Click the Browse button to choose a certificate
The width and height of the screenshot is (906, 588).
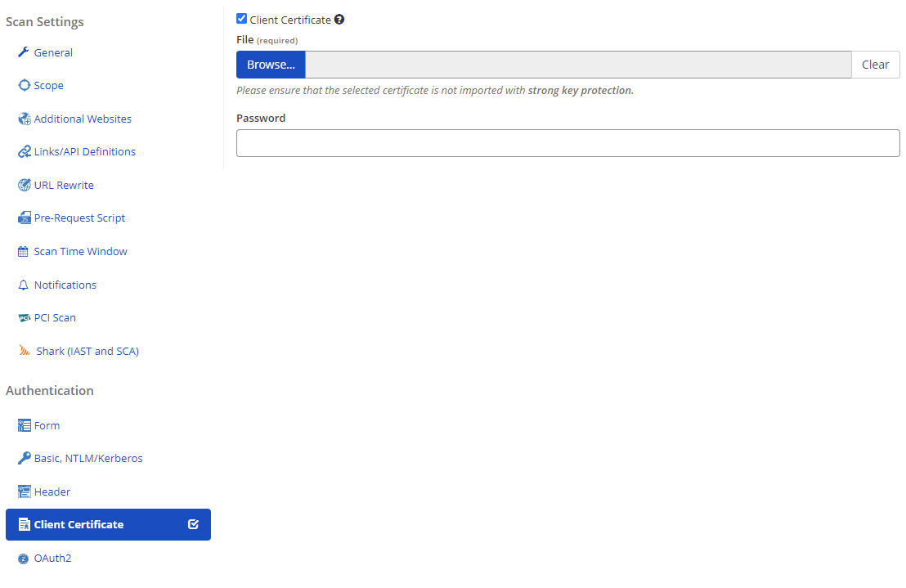pos(271,64)
